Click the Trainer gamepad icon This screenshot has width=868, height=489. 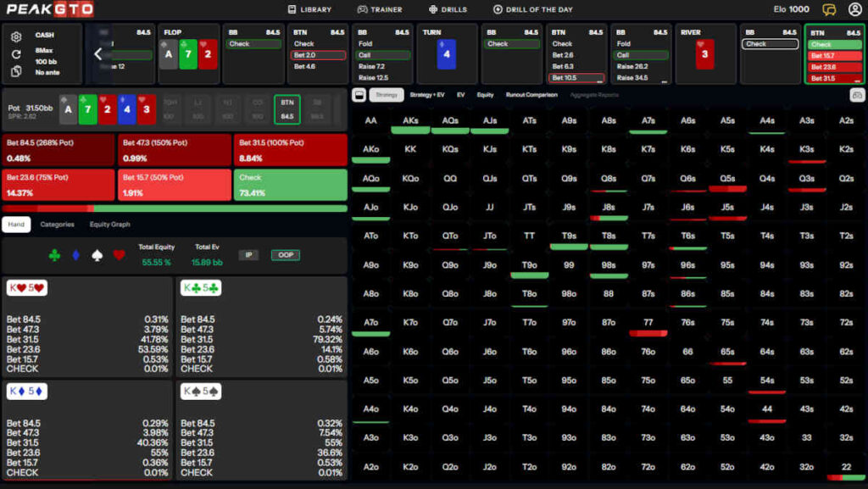[x=362, y=9]
